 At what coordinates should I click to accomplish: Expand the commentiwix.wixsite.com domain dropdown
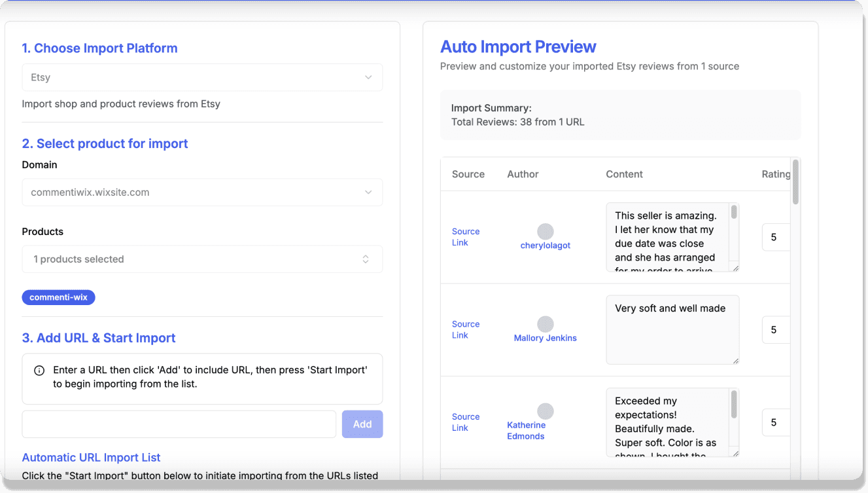coord(202,192)
